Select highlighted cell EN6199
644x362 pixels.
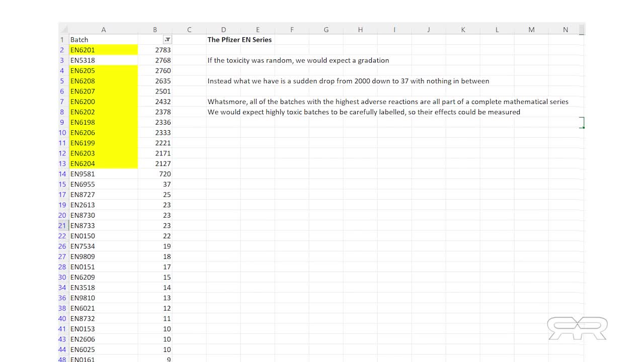[103, 143]
